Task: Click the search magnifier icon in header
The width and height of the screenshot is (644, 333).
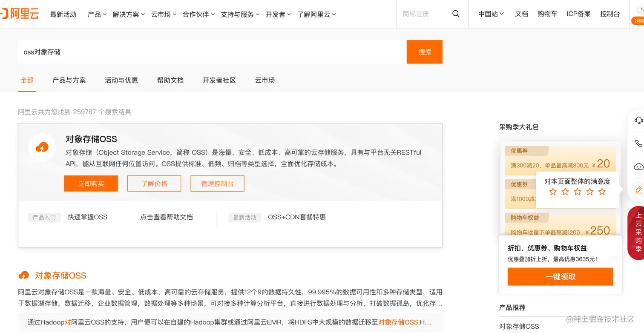Action: tap(456, 14)
